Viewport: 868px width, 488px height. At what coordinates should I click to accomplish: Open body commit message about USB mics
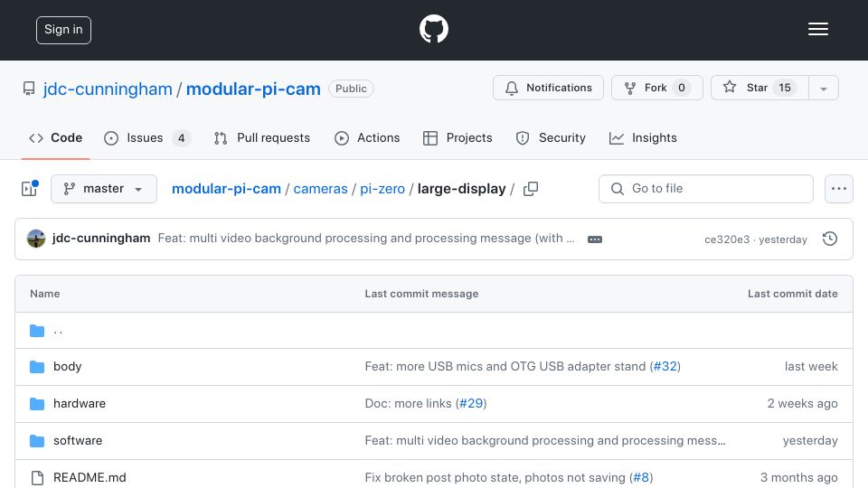pyautogui.click(x=505, y=366)
